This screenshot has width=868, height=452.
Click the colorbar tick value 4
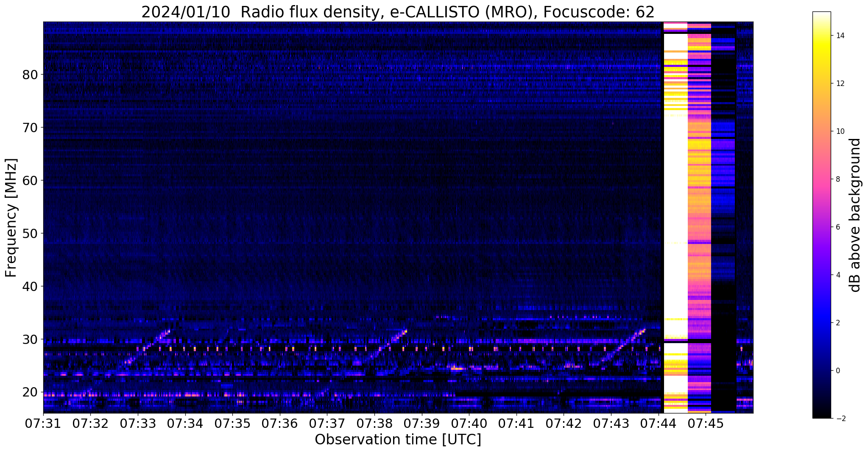(x=837, y=275)
